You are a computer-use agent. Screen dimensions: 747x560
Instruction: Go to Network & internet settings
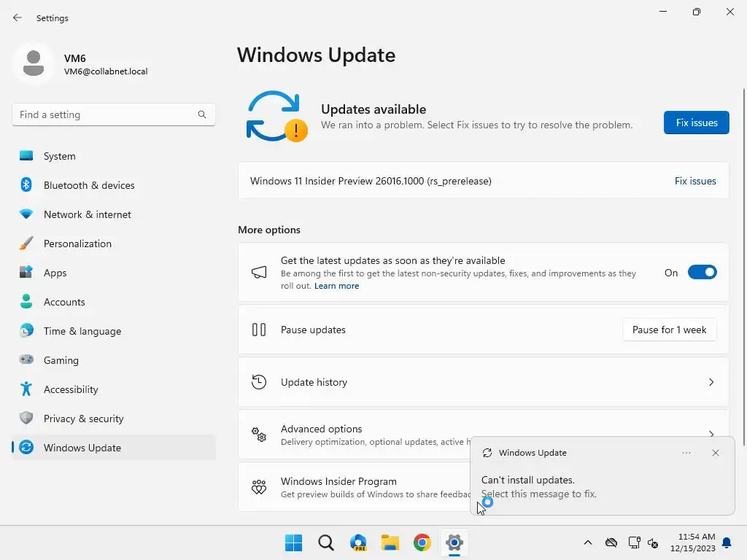coord(114,214)
